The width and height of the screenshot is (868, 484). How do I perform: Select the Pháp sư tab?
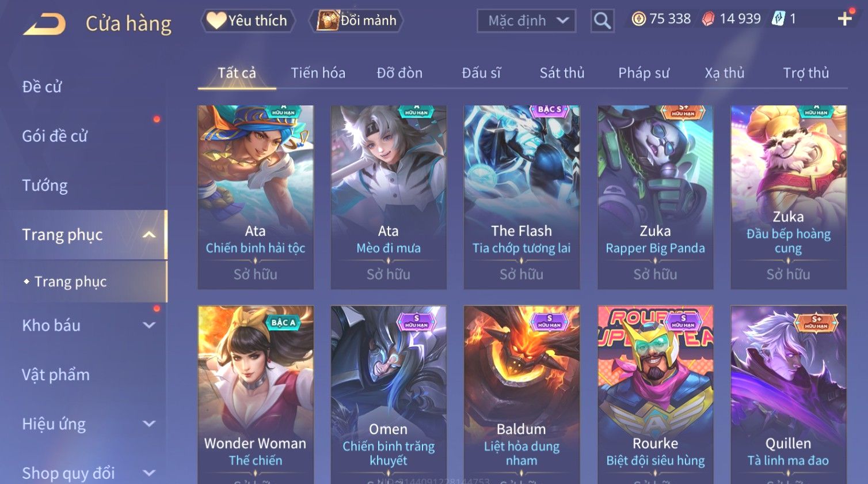point(644,73)
